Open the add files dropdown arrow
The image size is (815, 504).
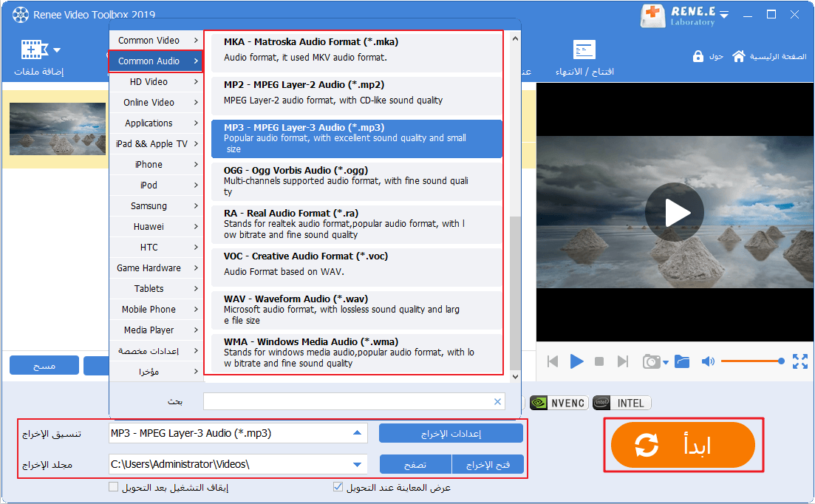[57, 50]
